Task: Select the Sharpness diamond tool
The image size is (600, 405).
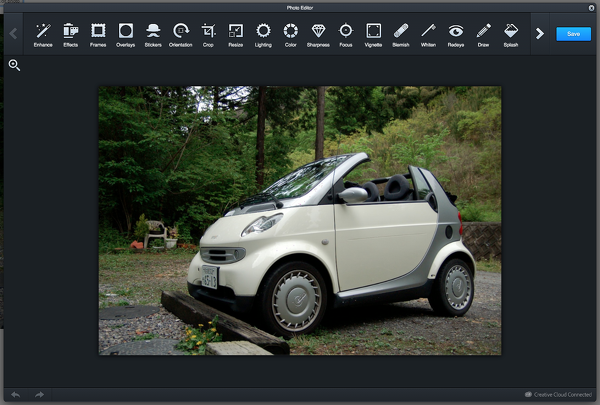Action: (x=318, y=35)
